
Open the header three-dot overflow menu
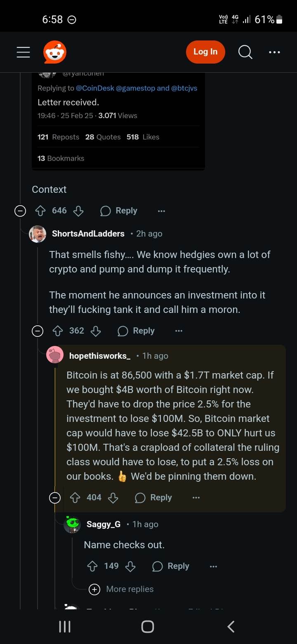[x=274, y=52]
